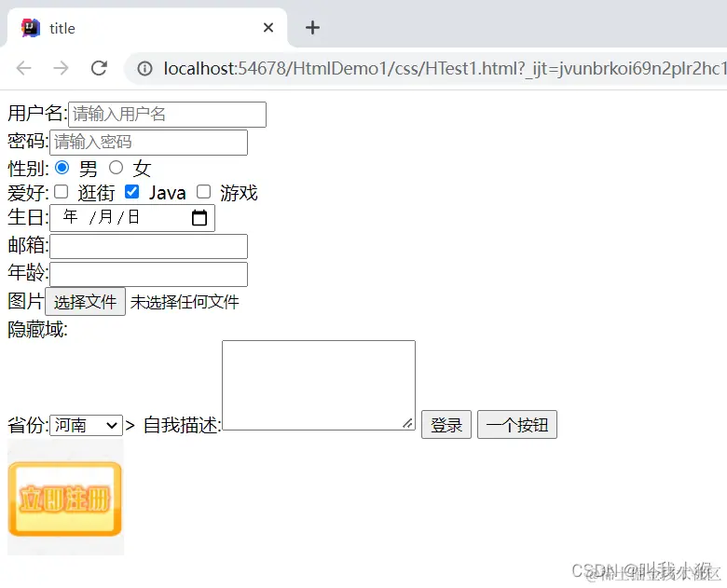727x588 pixels.
Task: Click the browser back arrow
Action: (23, 68)
